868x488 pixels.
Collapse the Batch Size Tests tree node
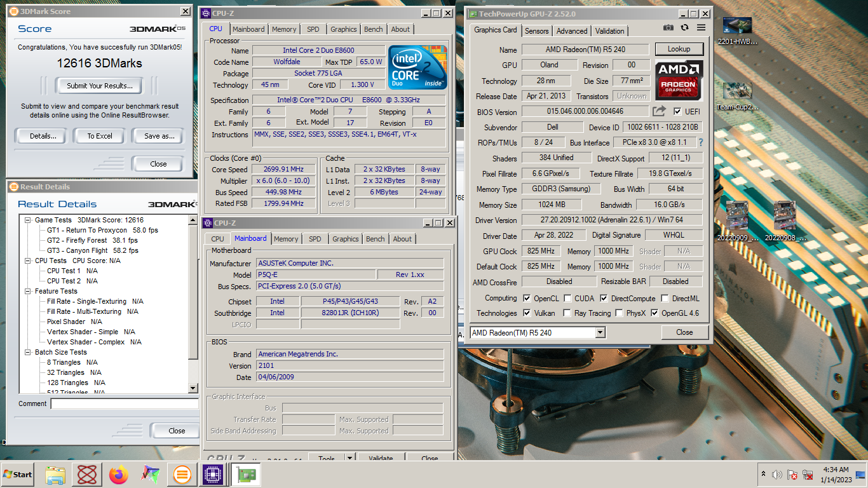(29, 352)
